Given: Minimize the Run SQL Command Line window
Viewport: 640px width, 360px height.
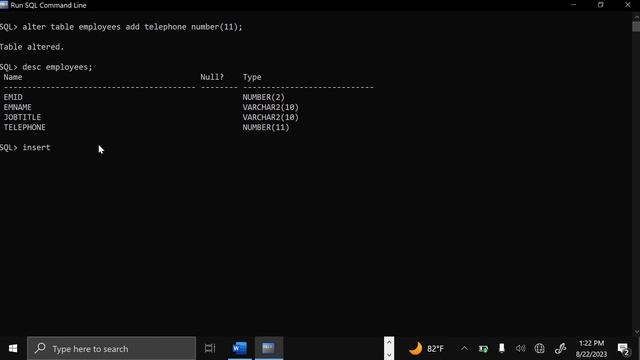Looking at the screenshot, I should coord(573,5).
